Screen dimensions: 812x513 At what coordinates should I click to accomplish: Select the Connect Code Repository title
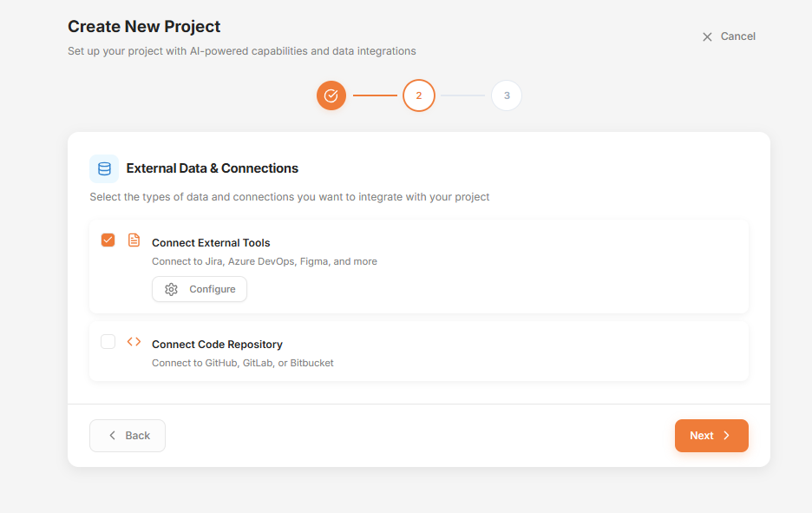coord(217,345)
